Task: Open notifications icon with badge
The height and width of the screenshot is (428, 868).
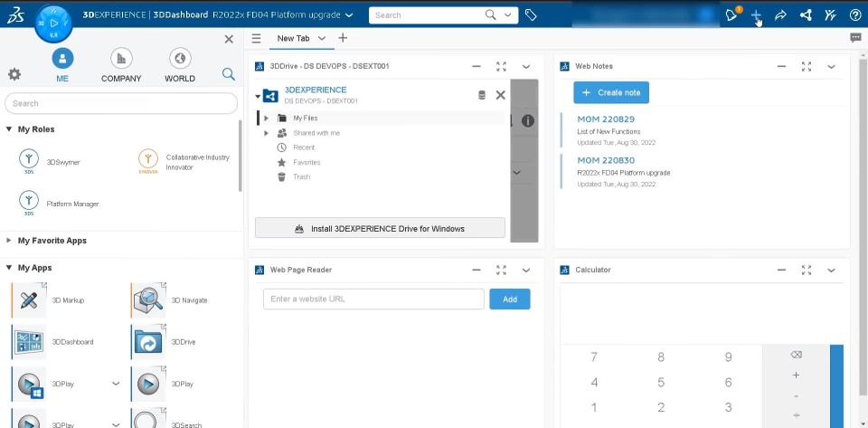Action: coord(732,15)
